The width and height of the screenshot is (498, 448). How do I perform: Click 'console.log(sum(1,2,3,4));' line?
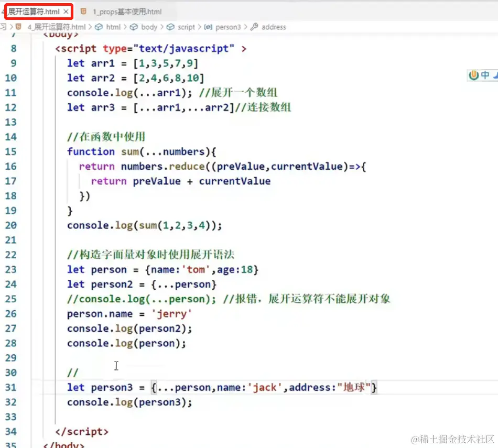(145, 225)
